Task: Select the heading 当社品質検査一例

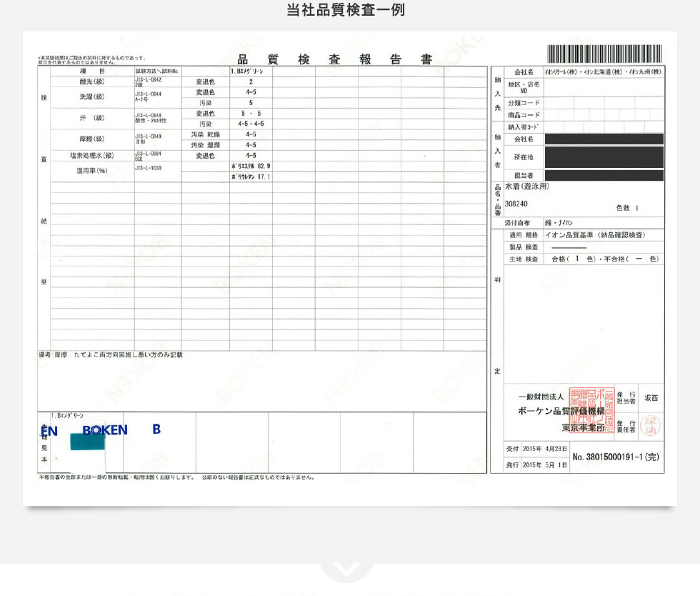Action: [x=346, y=10]
